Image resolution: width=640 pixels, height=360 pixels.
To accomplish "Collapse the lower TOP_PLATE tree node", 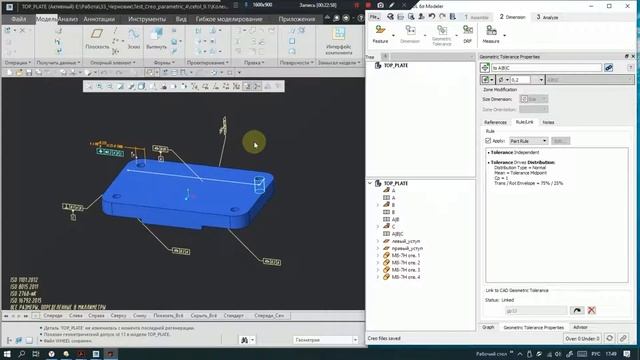I will tap(370, 184).
